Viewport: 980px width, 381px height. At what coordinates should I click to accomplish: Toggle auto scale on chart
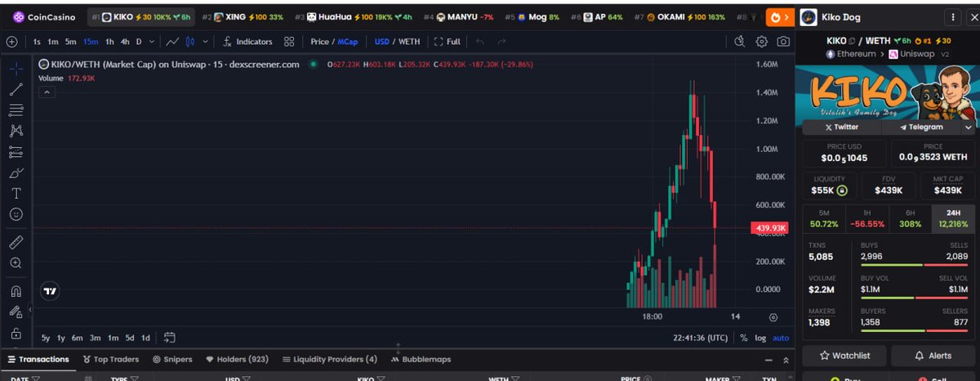point(781,338)
